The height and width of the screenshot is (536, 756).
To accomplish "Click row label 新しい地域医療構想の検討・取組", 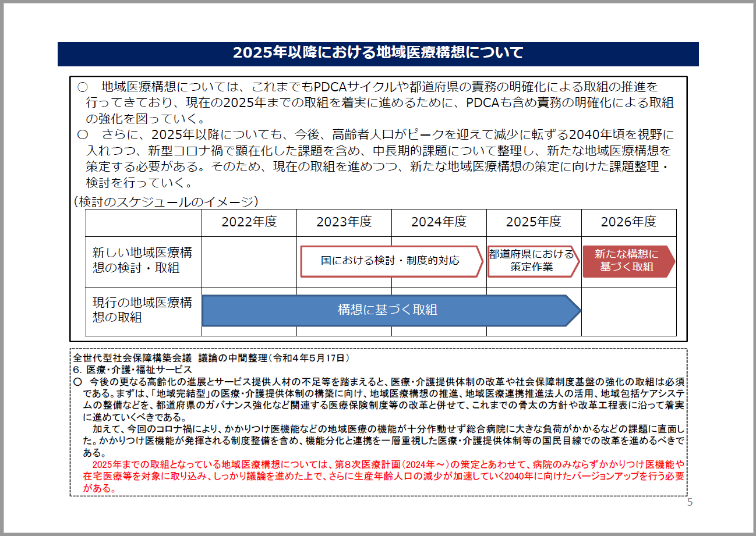I will click(143, 261).
